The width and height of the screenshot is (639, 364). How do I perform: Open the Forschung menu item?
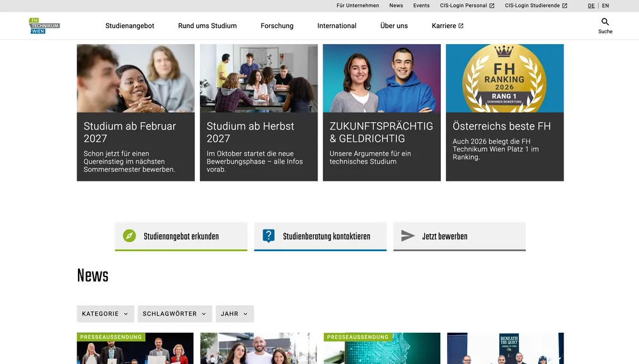tap(277, 26)
